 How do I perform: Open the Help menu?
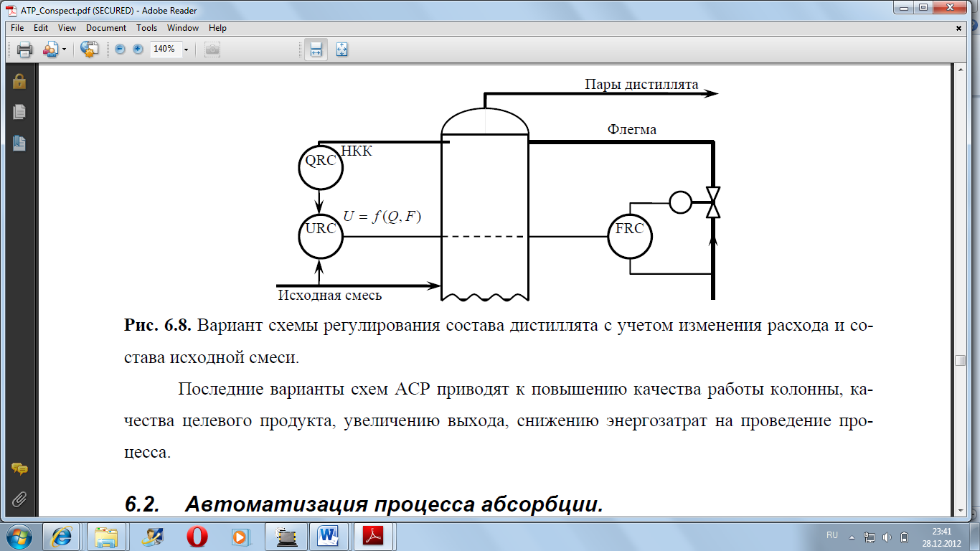[218, 28]
